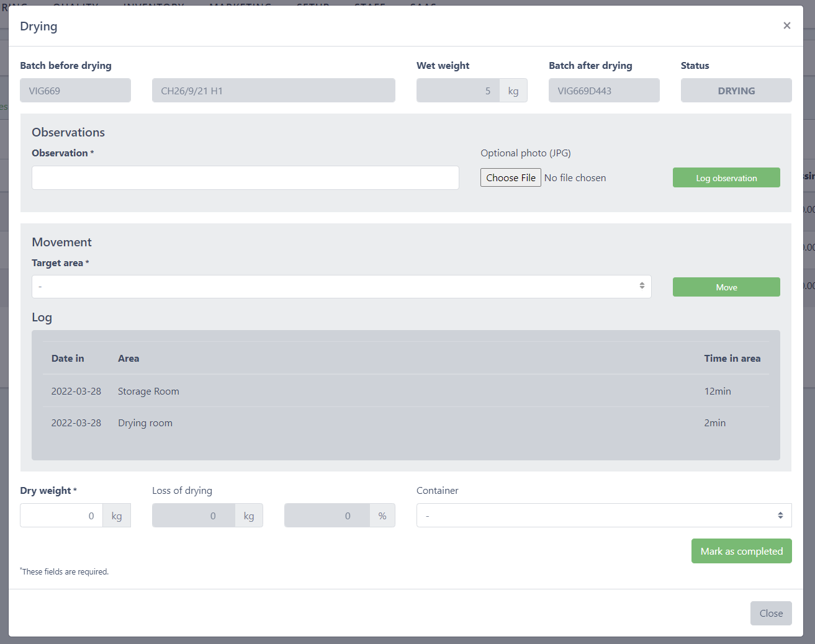Click into the Observation text field

pyautogui.click(x=245, y=177)
